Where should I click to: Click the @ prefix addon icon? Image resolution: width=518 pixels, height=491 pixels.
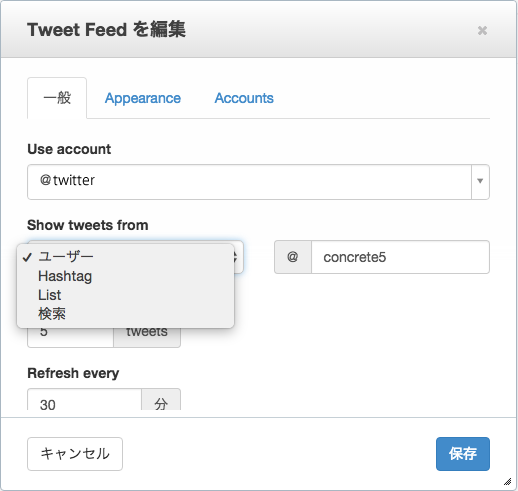click(x=293, y=257)
